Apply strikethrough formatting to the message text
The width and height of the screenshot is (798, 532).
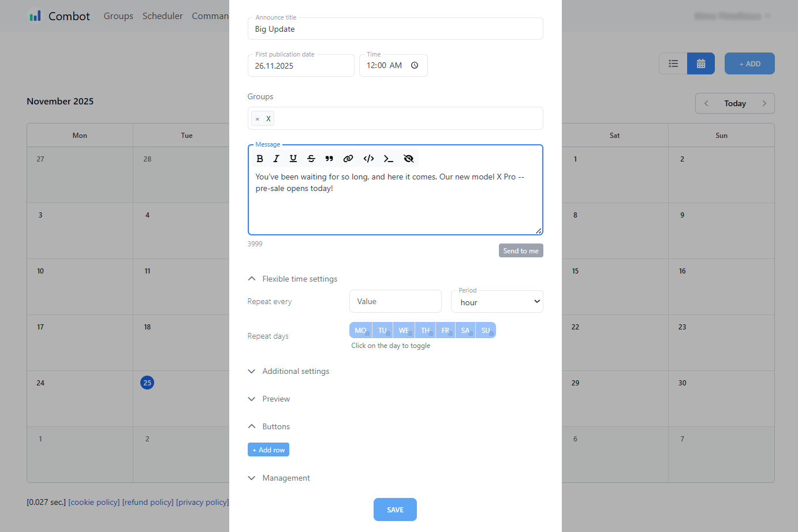(x=311, y=158)
